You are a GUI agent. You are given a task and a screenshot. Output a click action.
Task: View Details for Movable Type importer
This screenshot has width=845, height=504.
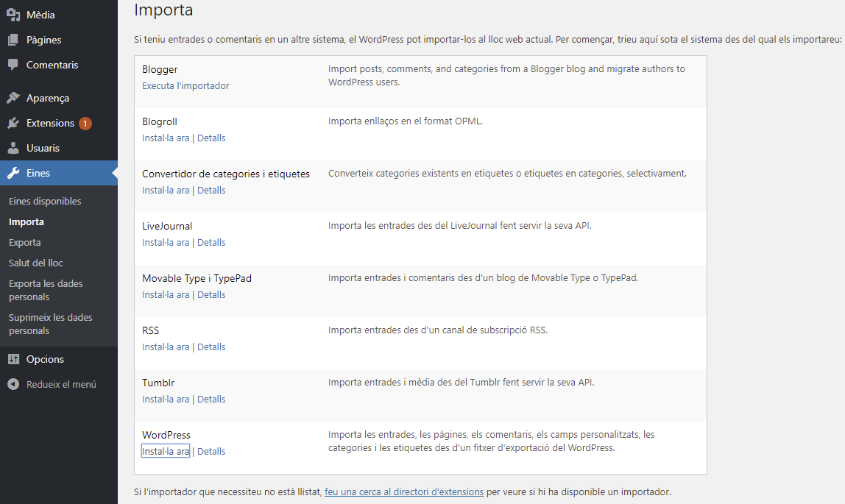click(x=211, y=294)
